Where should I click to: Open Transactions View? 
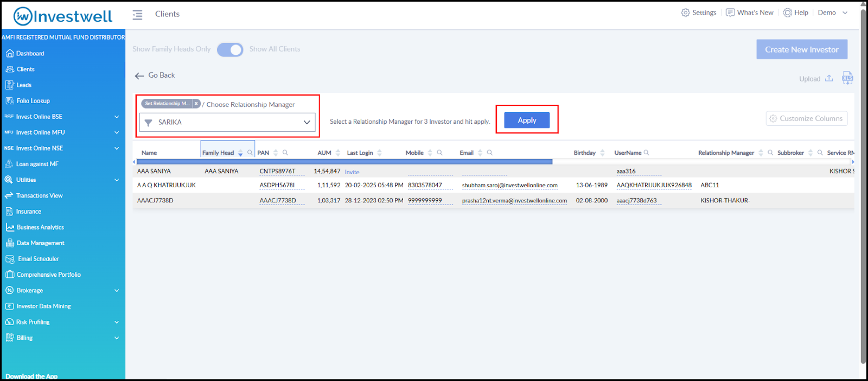pyautogui.click(x=34, y=195)
